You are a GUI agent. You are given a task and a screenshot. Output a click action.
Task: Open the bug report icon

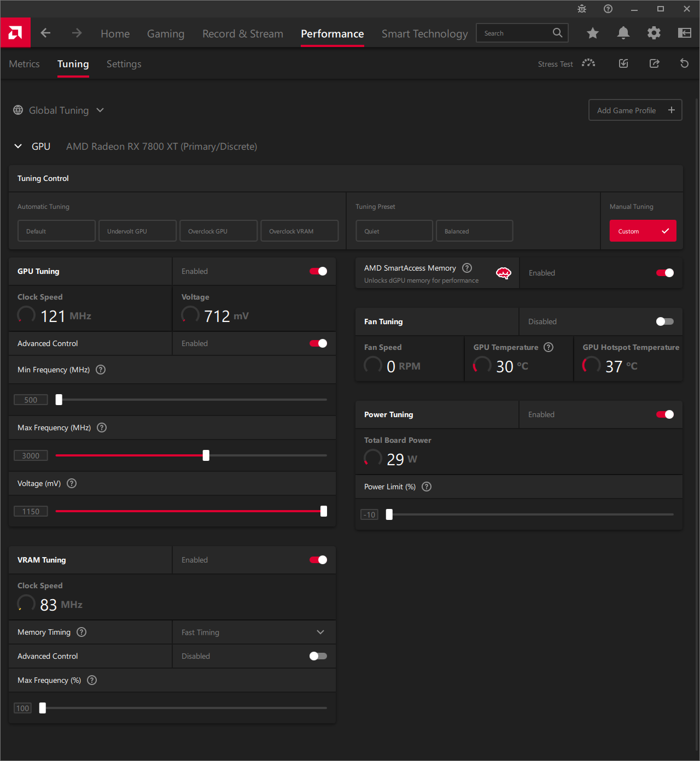pos(582,9)
